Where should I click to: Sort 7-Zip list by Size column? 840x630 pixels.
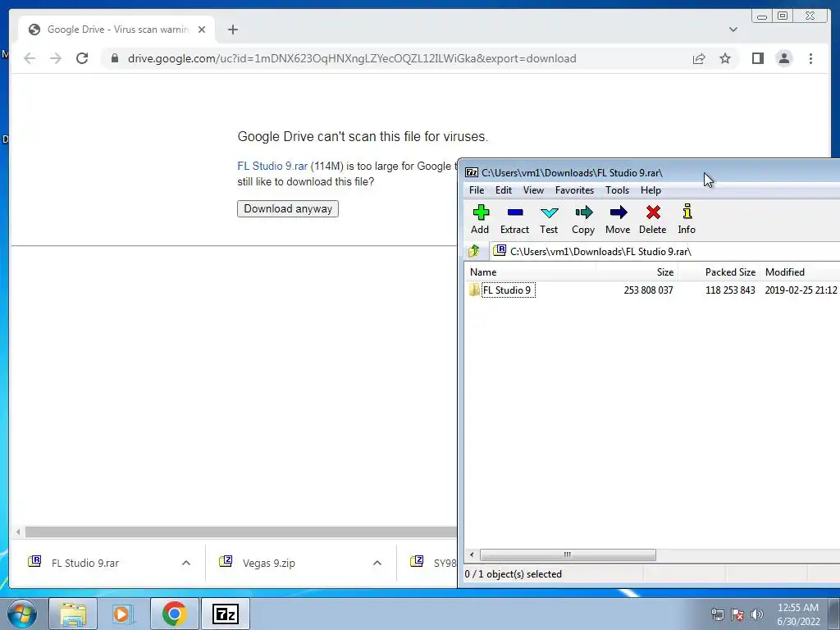637,272
